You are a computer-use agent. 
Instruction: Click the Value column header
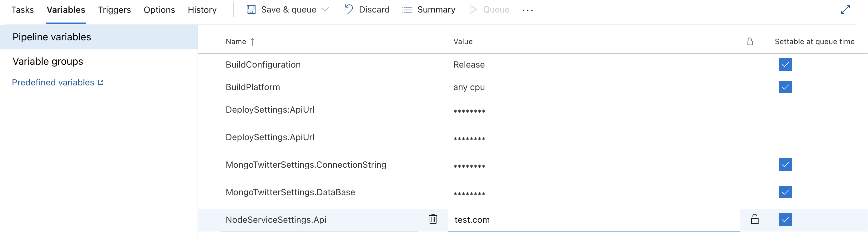[x=463, y=42]
